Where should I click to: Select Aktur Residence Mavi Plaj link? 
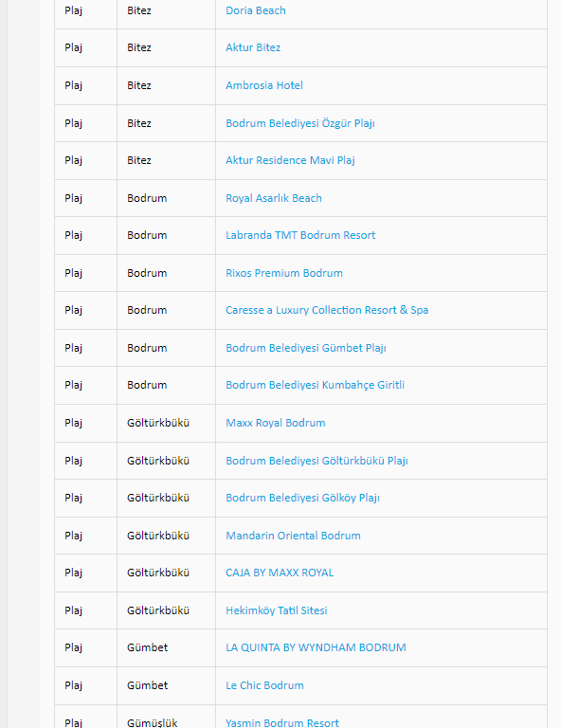[x=290, y=160]
